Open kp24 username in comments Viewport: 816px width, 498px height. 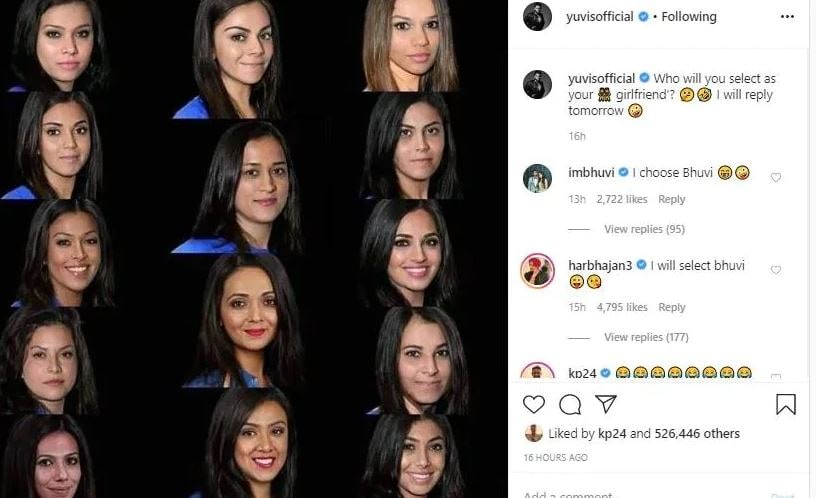coord(582,373)
